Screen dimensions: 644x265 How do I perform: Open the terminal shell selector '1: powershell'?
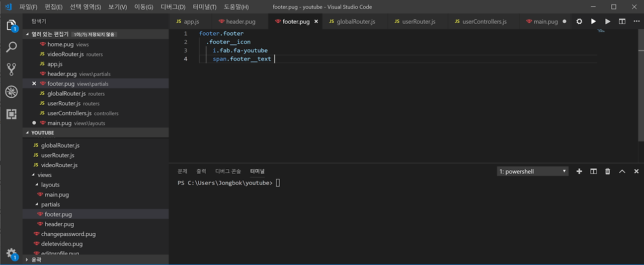(533, 171)
